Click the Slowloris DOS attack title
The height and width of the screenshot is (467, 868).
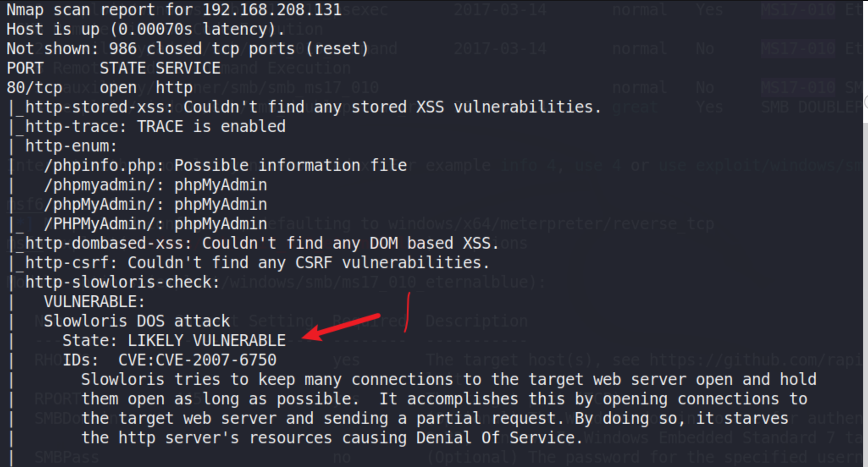tap(137, 321)
